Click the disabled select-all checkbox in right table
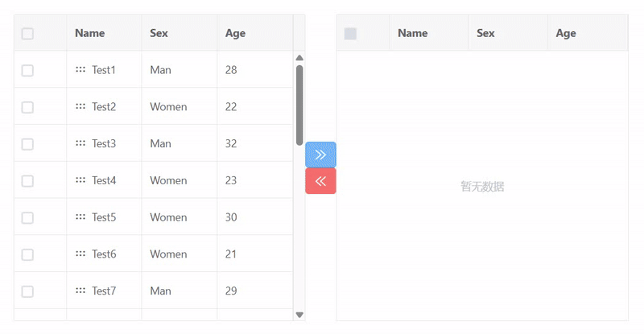This screenshot has width=644, height=334. (350, 34)
